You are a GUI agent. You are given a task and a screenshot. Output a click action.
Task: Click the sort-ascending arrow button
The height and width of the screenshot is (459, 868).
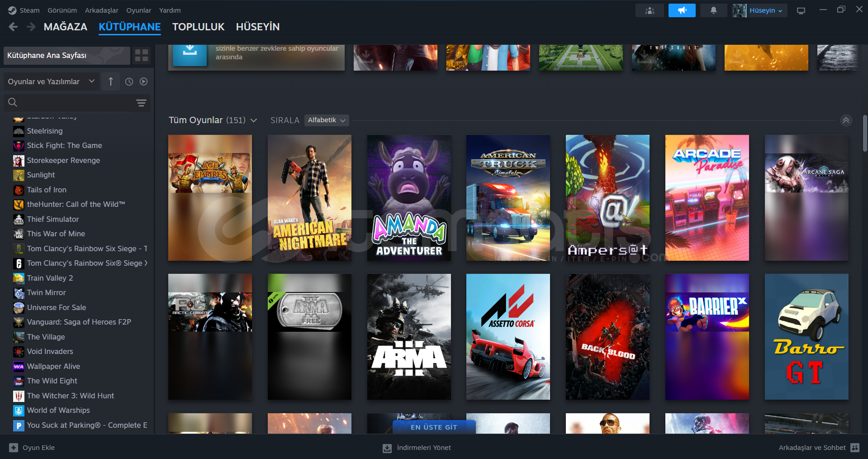point(111,81)
